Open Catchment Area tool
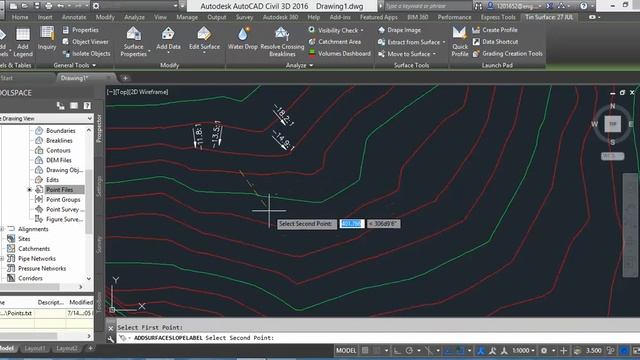Viewport: 640px width, 360px height. [335, 42]
